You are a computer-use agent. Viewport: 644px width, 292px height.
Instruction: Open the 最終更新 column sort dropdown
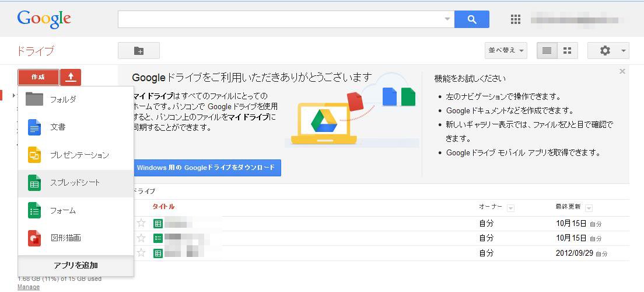click(589, 208)
